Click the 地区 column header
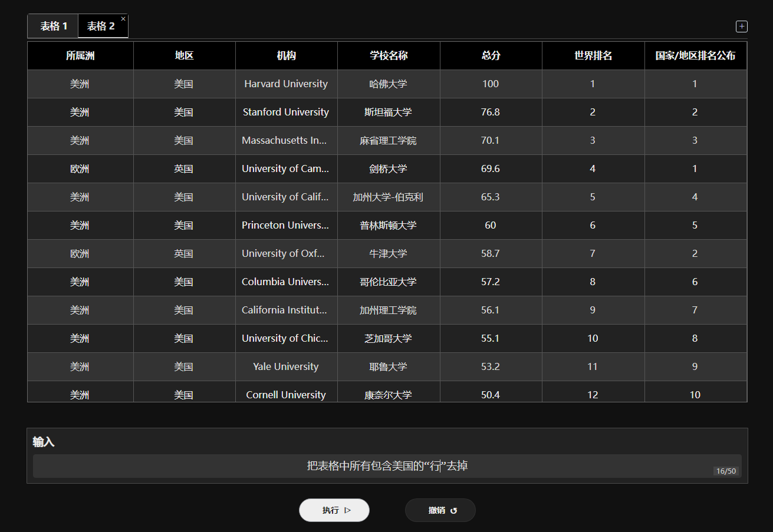This screenshot has width=773, height=532. click(185, 56)
